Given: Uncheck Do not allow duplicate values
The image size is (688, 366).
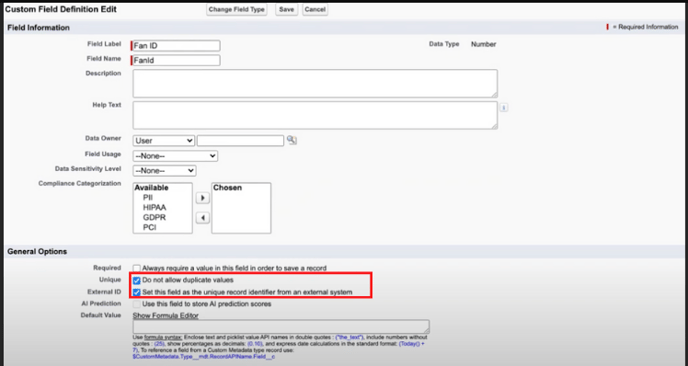Looking at the screenshot, I should coord(137,280).
